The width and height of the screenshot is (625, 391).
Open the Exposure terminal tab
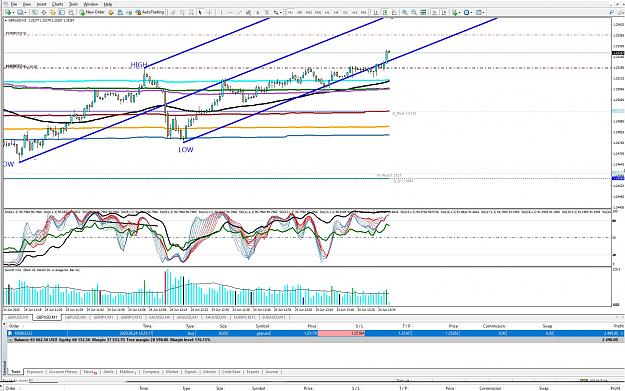coord(34,371)
